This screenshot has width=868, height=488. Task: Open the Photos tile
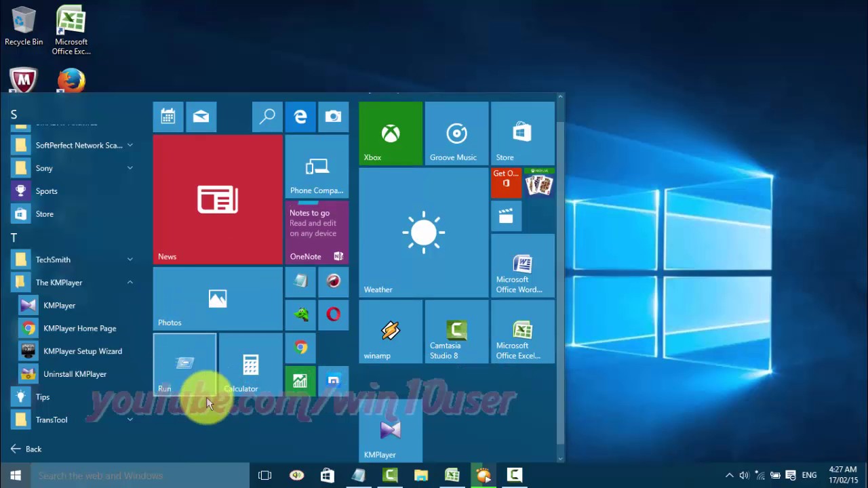(218, 298)
